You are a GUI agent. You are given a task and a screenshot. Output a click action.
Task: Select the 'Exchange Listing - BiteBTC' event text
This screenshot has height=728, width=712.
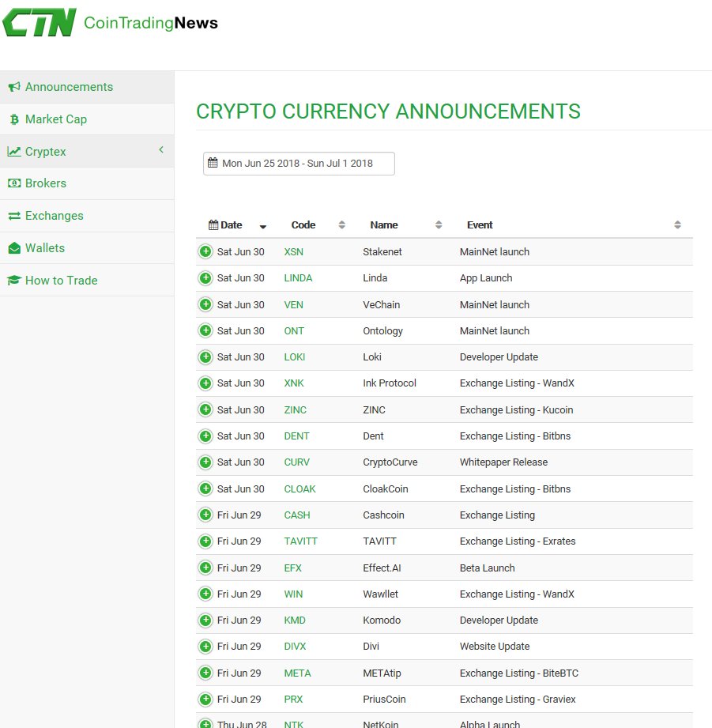tap(519, 673)
